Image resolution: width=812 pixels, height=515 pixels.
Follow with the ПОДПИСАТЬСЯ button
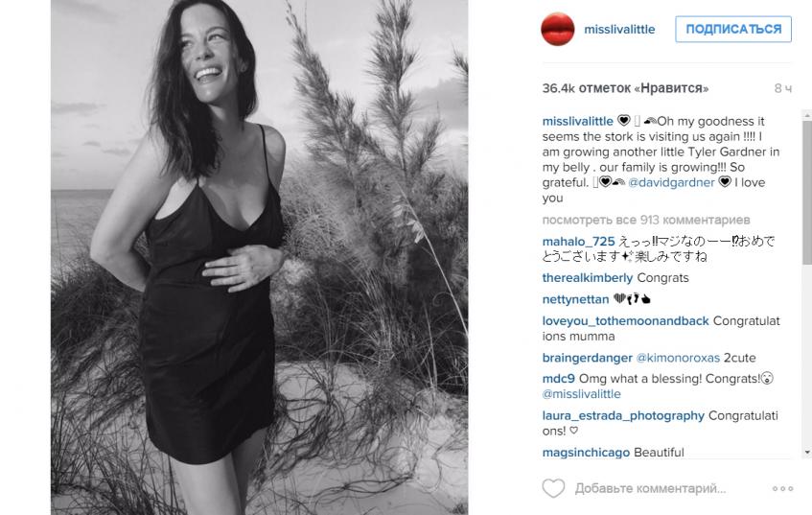tap(733, 29)
